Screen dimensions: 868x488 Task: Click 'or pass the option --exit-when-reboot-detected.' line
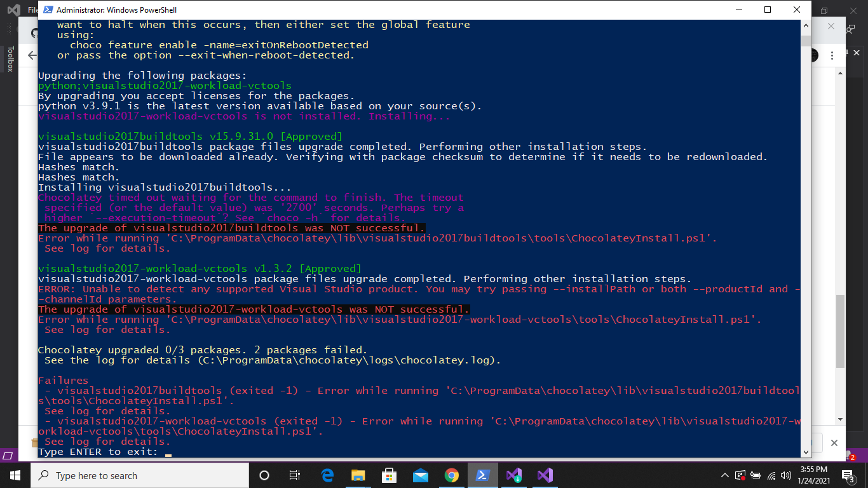(206, 55)
